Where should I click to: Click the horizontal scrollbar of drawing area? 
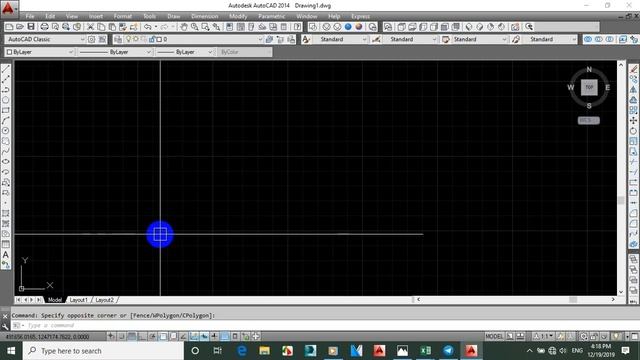pos(516,300)
